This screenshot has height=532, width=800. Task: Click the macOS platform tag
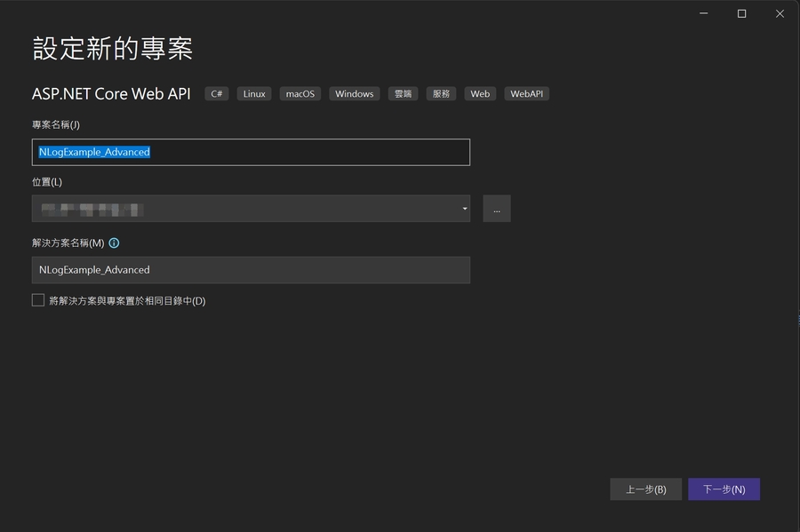(300, 93)
